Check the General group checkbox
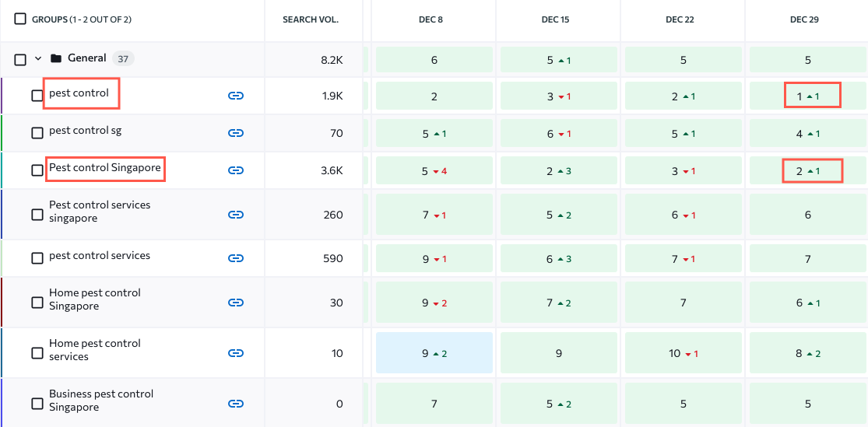The height and width of the screenshot is (427, 868). tap(20, 59)
